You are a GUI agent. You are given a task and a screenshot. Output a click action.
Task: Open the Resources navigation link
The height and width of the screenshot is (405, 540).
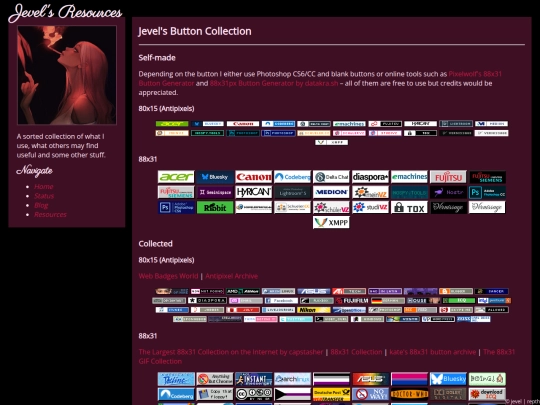pyautogui.click(x=50, y=215)
